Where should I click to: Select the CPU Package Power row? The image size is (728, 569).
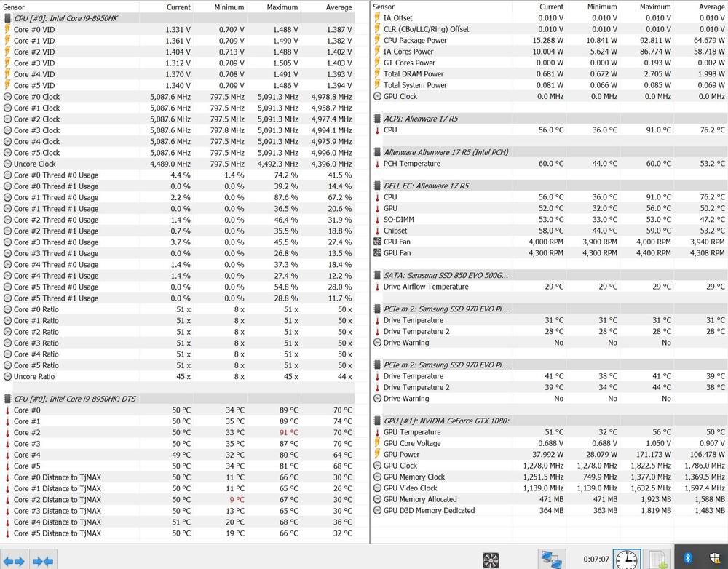coord(415,41)
